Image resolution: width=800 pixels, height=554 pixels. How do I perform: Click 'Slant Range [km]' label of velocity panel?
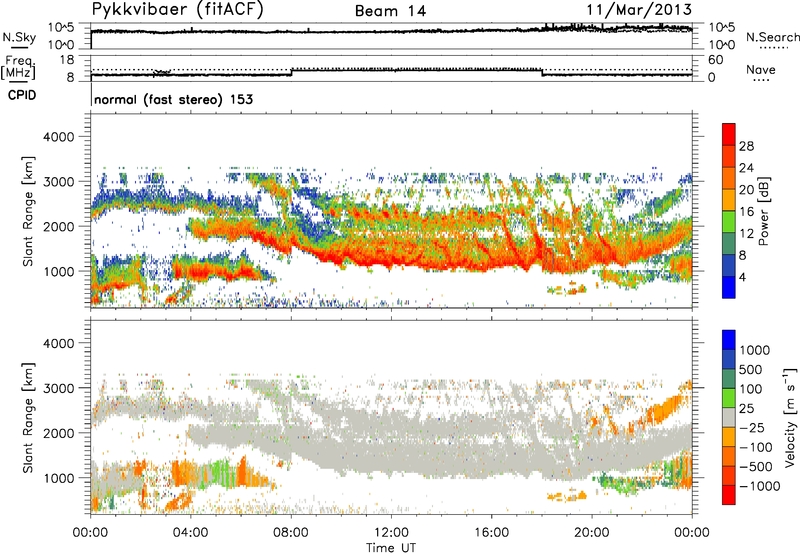(x=28, y=417)
